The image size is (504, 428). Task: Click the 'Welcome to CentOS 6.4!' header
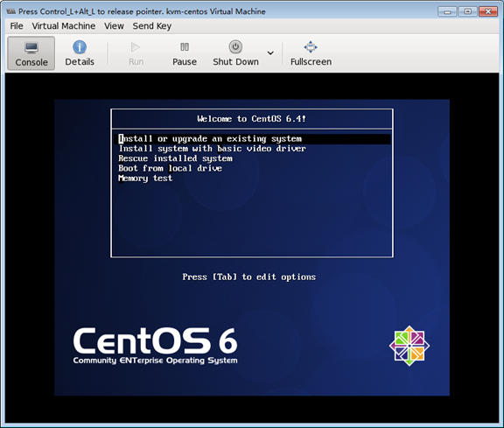click(x=252, y=119)
